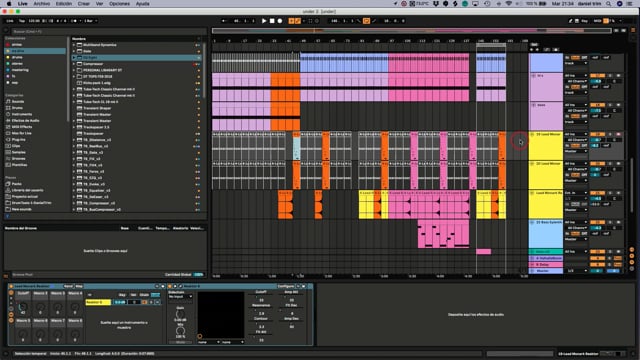
Task: Toggle 20 Lead Monark track activator
Action: (598, 164)
